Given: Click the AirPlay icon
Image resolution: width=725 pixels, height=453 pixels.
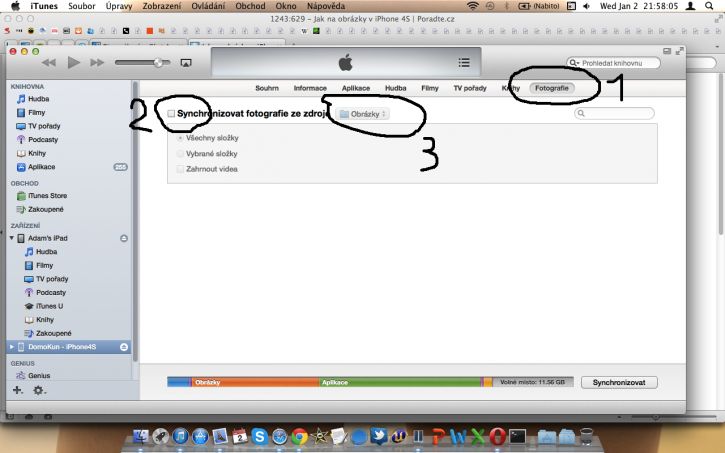Looking at the screenshot, I should point(186,63).
